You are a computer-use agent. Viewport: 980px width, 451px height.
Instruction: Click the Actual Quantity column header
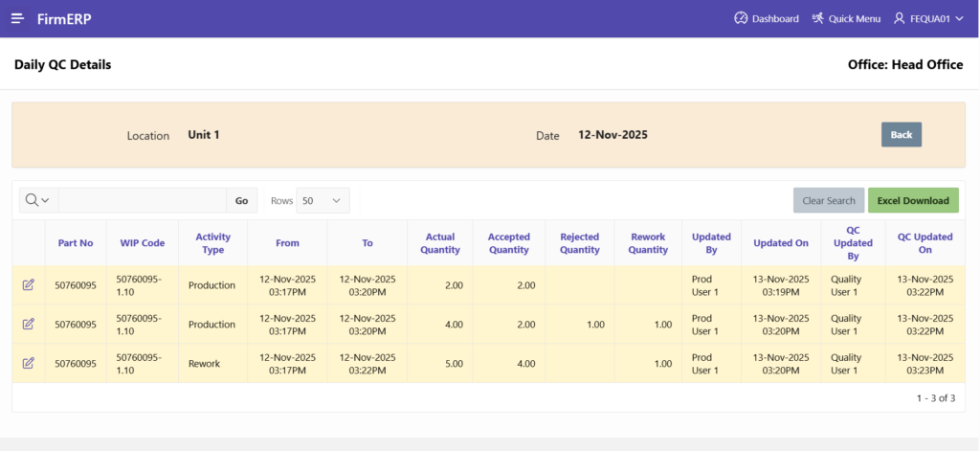click(x=439, y=243)
